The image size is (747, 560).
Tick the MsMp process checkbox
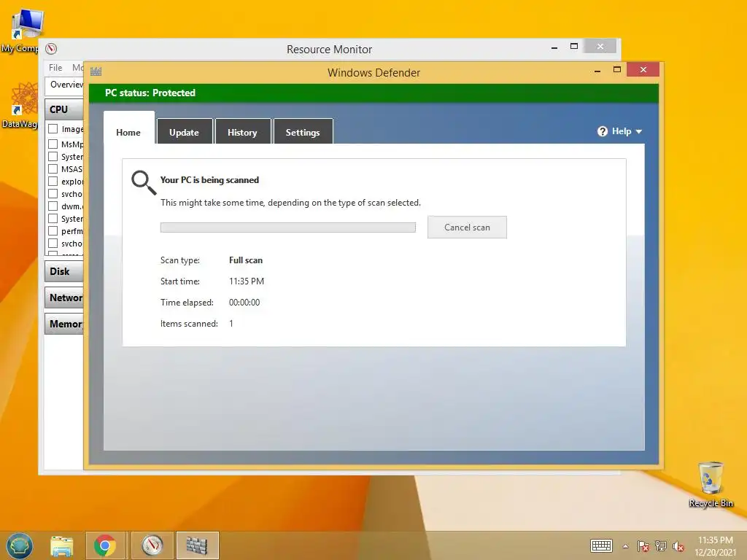click(x=53, y=144)
